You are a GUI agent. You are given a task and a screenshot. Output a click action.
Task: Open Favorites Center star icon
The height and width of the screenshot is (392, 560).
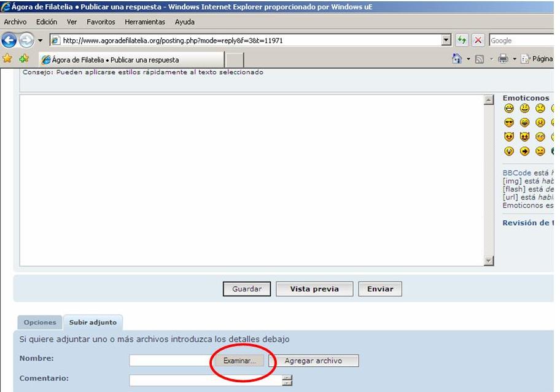point(7,59)
